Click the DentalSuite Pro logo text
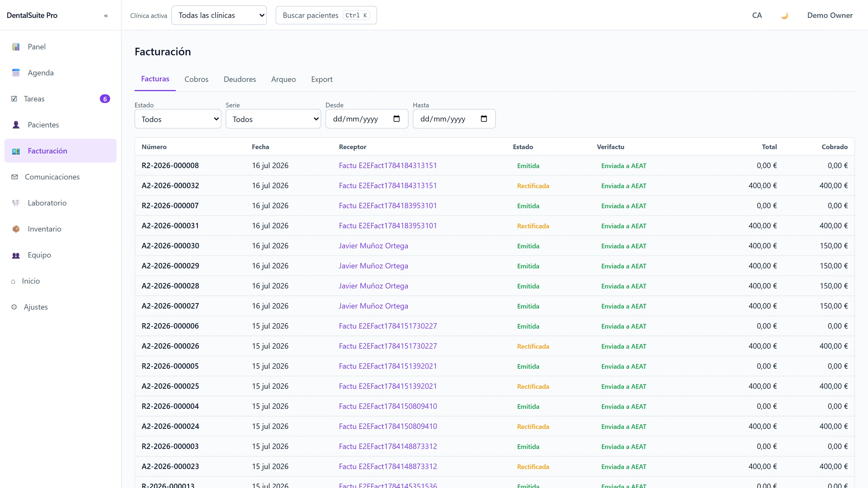Image resolution: width=868 pixels, height=488 pixels. click(32, 15)
